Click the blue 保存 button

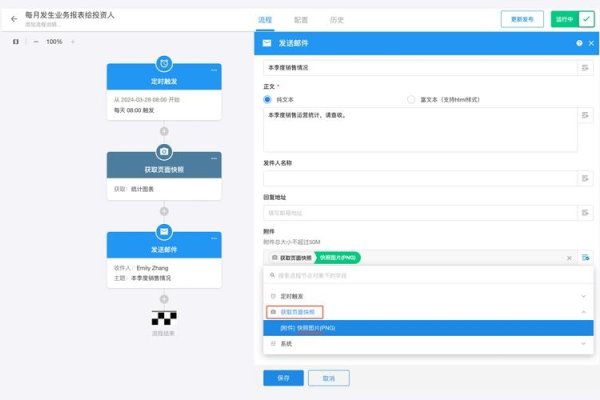284,378
